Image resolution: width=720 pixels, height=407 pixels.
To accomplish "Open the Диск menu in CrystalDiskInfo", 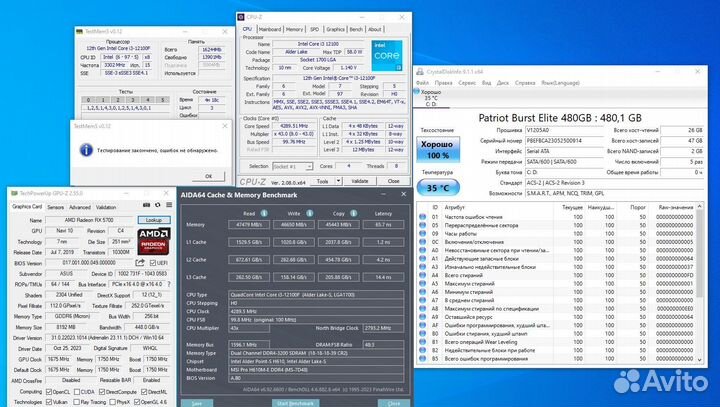I will [503, 83].
